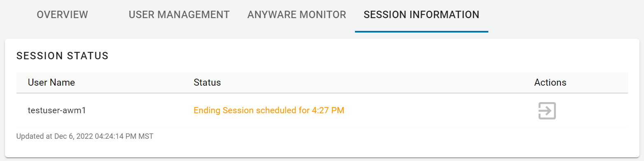
Task: Go to the Anyware Monitor tab
Action: tap(296, 15)
